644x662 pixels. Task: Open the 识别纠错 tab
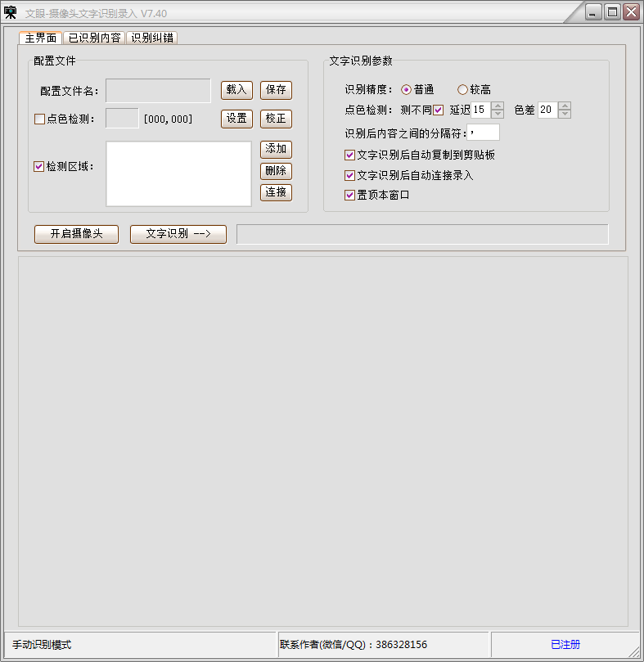coord(152,38)
